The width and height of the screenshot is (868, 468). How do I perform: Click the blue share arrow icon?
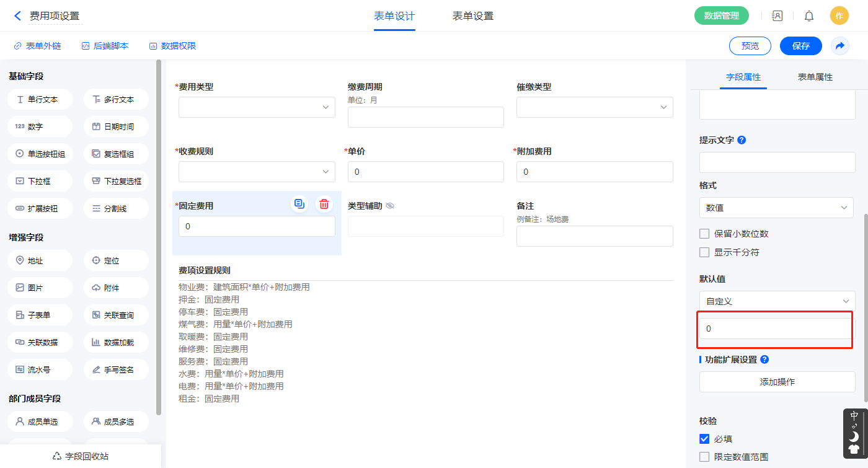pyautogui.click(x=840, y=46)
